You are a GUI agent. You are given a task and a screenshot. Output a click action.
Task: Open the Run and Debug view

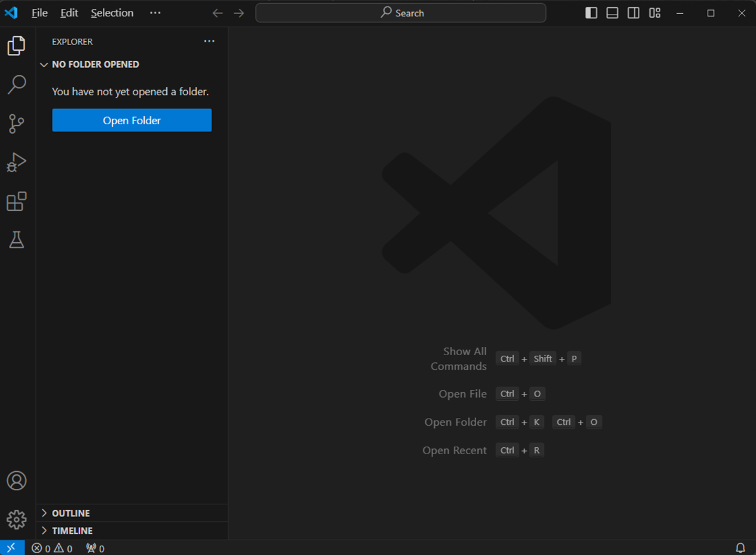pos(17,162)
